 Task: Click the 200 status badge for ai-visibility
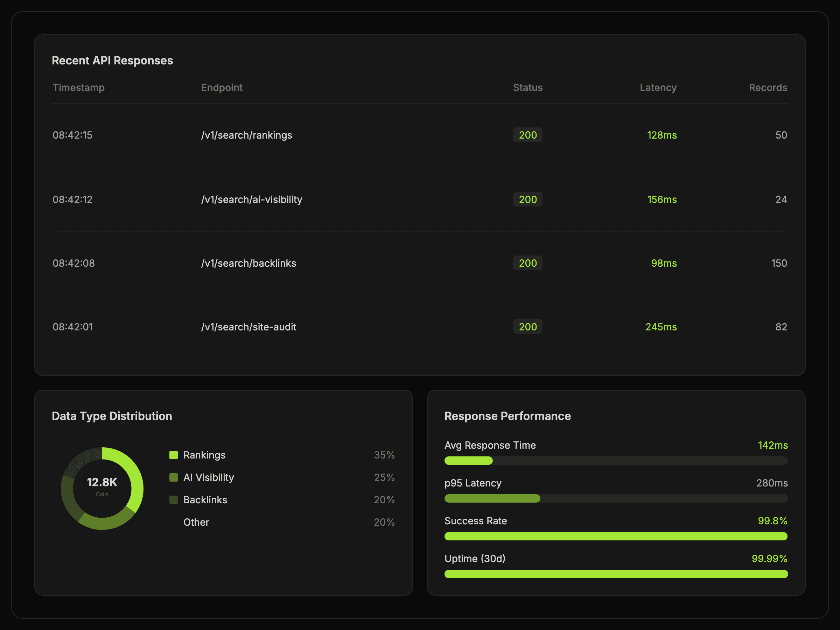point(527,199)
